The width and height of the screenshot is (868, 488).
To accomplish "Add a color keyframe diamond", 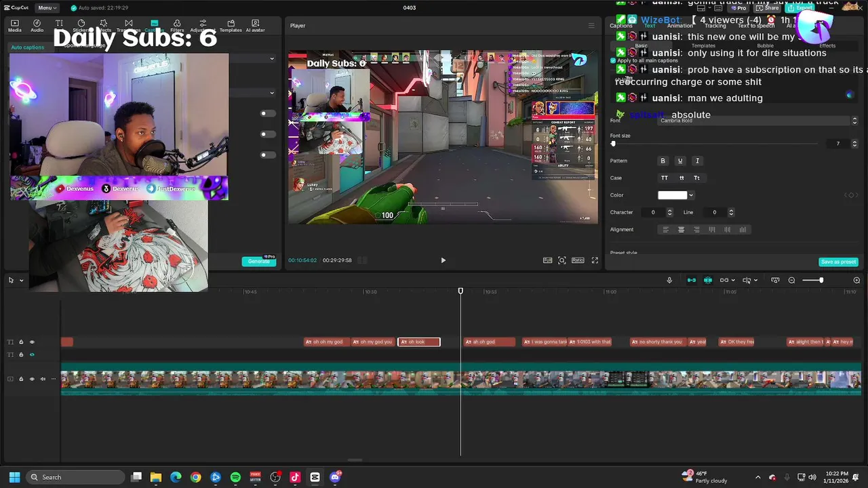I will click(850, 195).
